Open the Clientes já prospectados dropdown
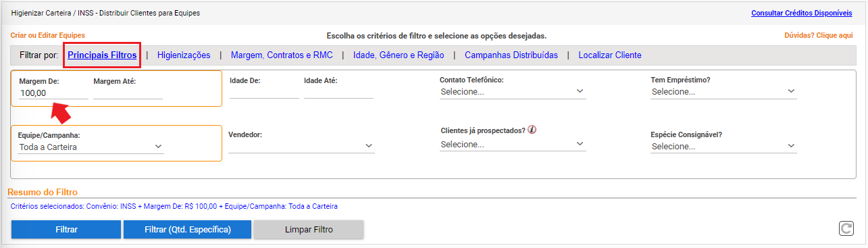This screenshot has width=868, height=248. tap(513, 145)
